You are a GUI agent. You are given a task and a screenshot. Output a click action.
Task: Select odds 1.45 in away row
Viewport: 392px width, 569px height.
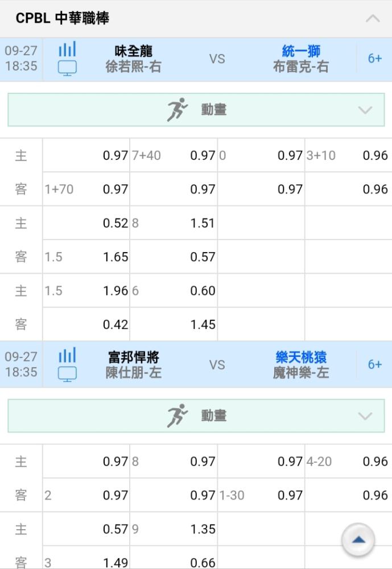coord(203,324)
